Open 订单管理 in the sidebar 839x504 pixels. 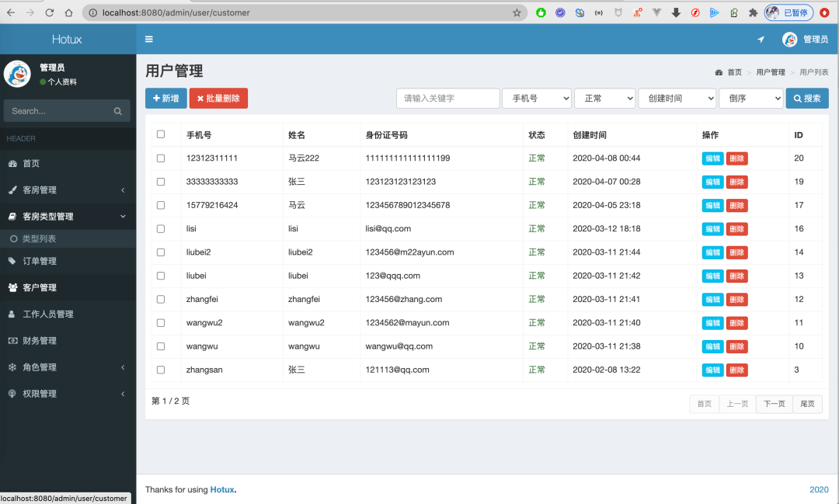coord(68,262)
